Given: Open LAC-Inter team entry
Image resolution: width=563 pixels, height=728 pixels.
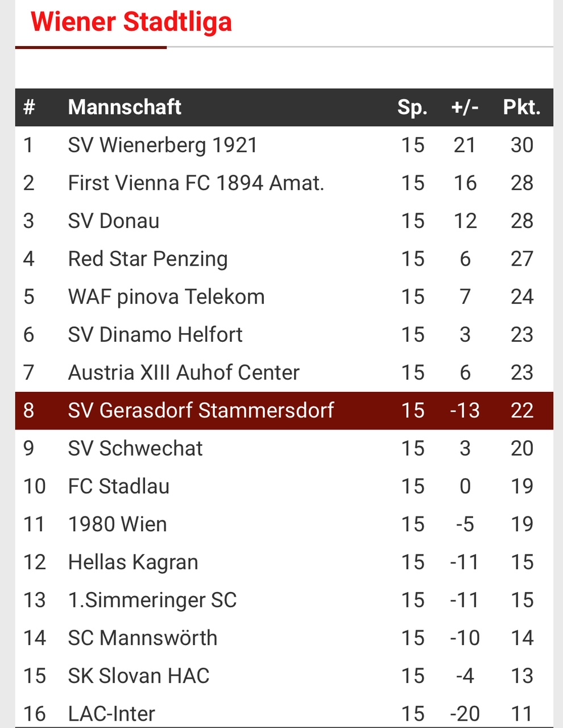Looking at the screenshot, I should (284, 711).
